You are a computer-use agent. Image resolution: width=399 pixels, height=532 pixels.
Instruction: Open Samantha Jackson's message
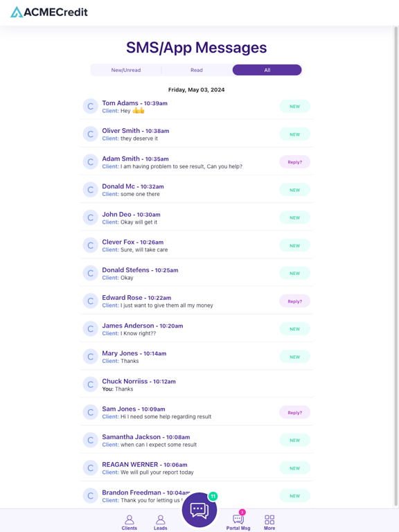[197, 441]
